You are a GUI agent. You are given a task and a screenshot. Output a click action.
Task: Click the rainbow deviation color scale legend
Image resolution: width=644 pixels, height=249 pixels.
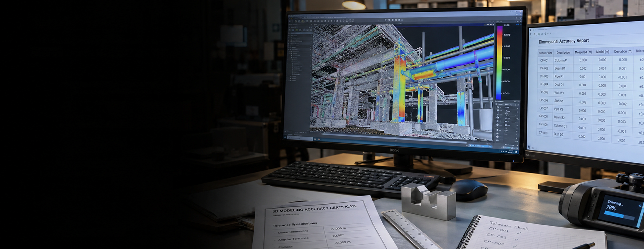click(499, 63)
